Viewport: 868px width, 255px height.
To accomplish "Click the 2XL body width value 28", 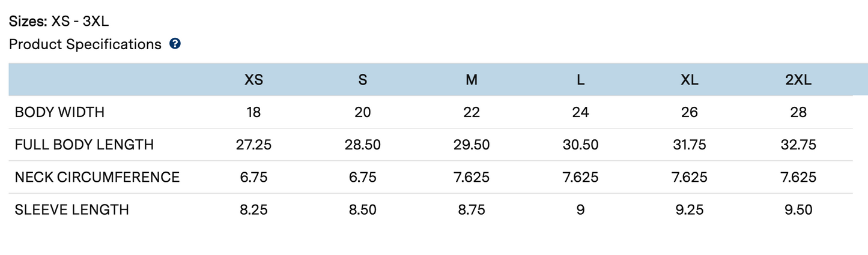I will coord(798,112).
